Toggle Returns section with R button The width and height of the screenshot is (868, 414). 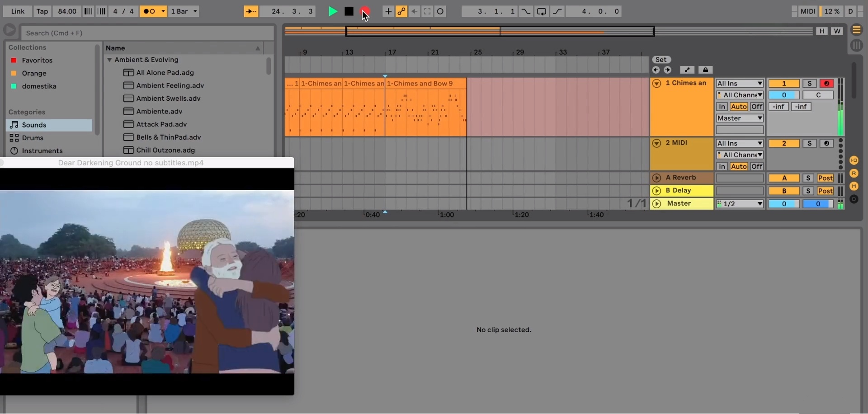[x=854, y=173]
